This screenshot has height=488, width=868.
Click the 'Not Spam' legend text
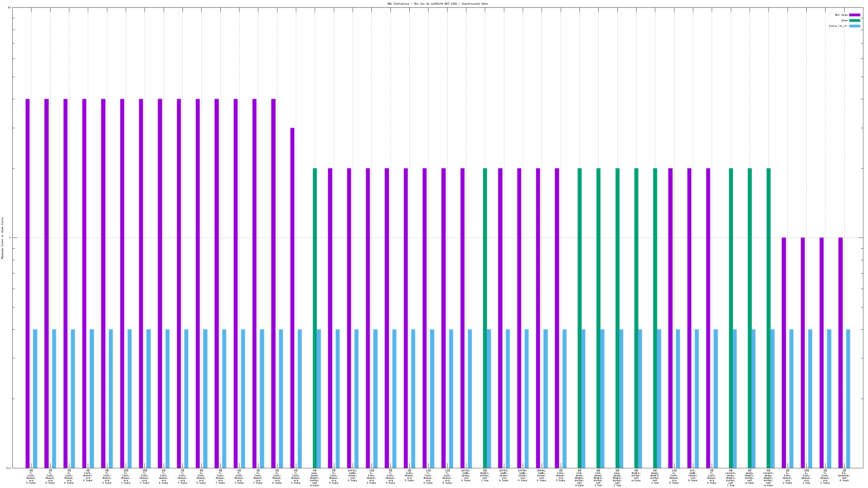click(841, 15)
